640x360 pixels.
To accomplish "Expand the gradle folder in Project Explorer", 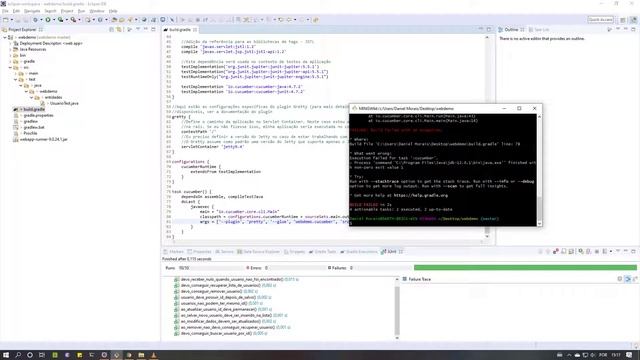I will coord(10,61).
